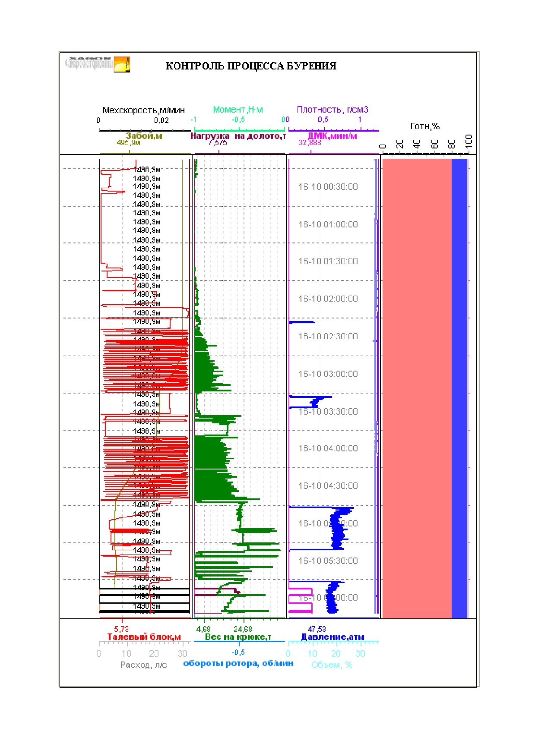Screen dimensions: 535x756
Task: Click the '47,53' pressure value
Action: click(x=317, y=629)
